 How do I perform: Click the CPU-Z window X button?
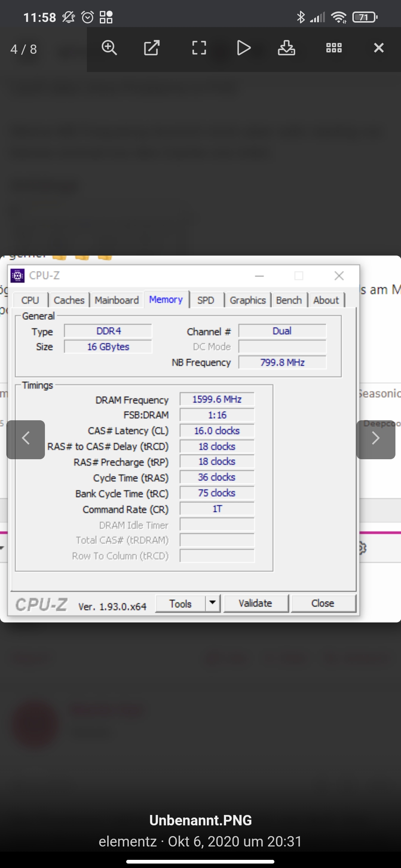(x=339, y=276)
